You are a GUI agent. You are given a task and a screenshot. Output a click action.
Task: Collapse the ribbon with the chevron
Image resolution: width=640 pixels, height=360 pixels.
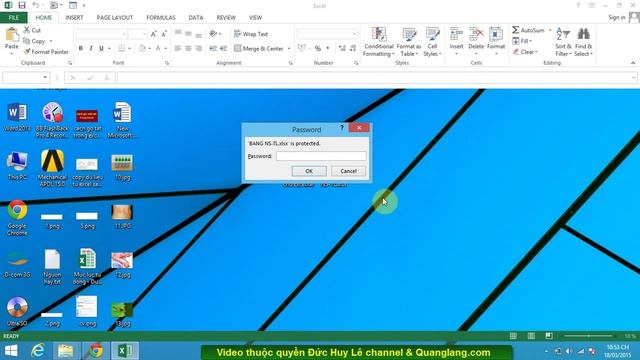click(x=633, y=63)
